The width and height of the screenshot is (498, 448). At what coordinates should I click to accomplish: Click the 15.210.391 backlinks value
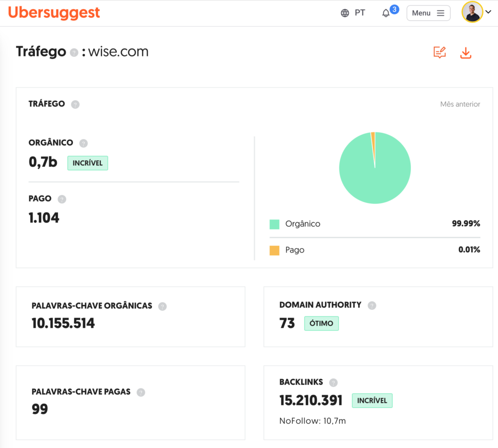[x=311, y=401]
